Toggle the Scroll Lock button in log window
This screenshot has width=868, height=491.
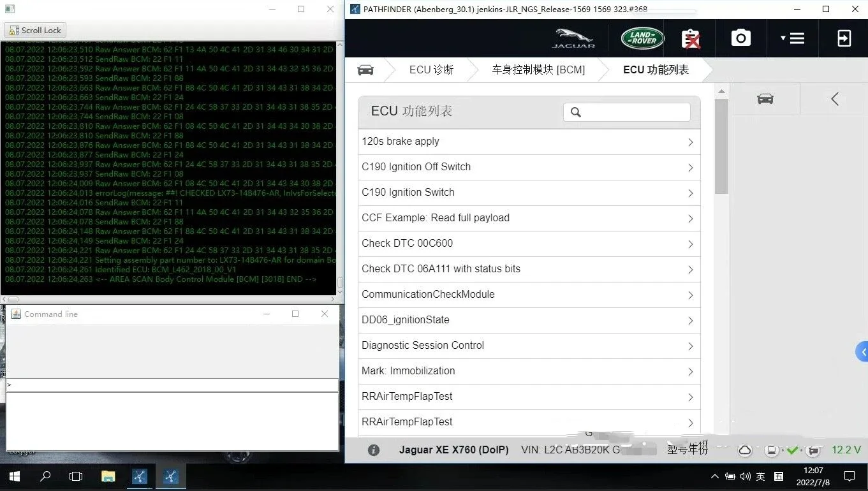[36, 30]
